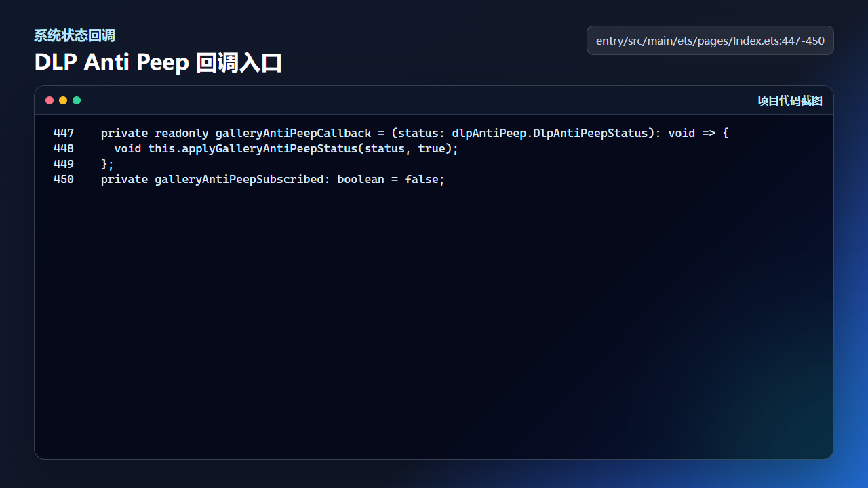The image size is (868, 488).
Task: Click dlpAntiPeep.DlpAntiPeepStatus type in code
Action: coord(550,133)
